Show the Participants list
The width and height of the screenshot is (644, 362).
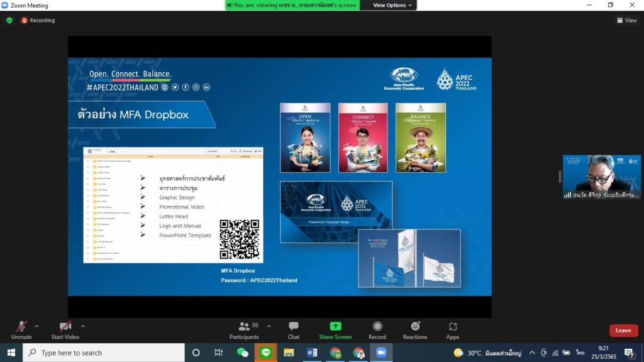[x=245, y=330]
